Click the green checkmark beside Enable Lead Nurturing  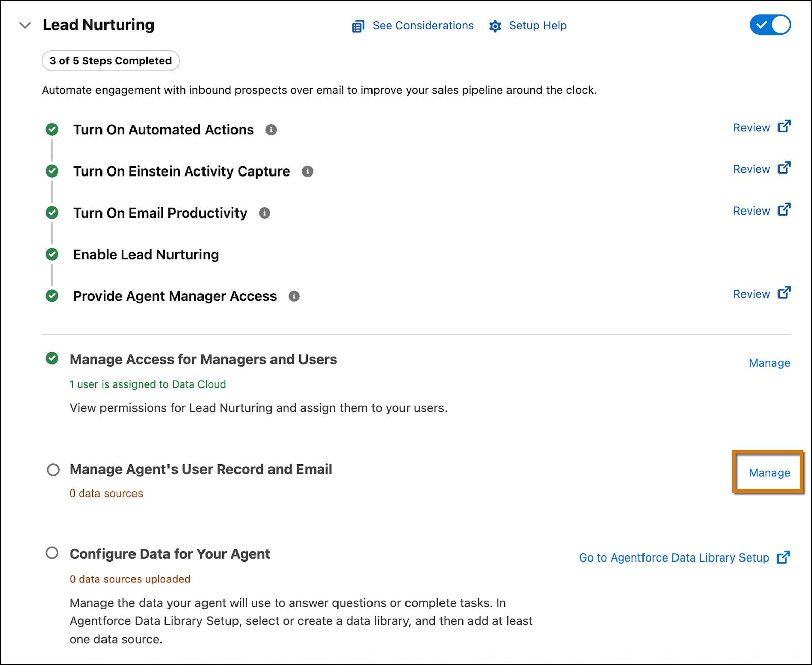point(52,255)
